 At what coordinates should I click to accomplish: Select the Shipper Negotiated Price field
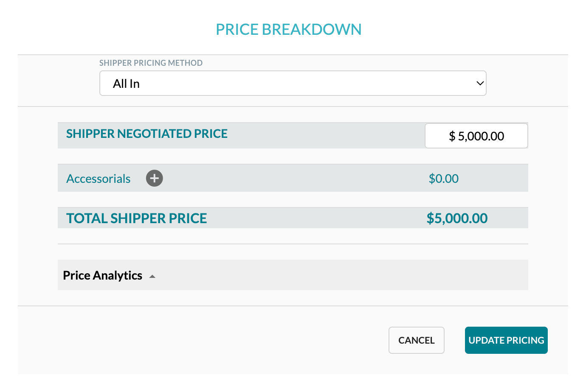pos(476,136)
